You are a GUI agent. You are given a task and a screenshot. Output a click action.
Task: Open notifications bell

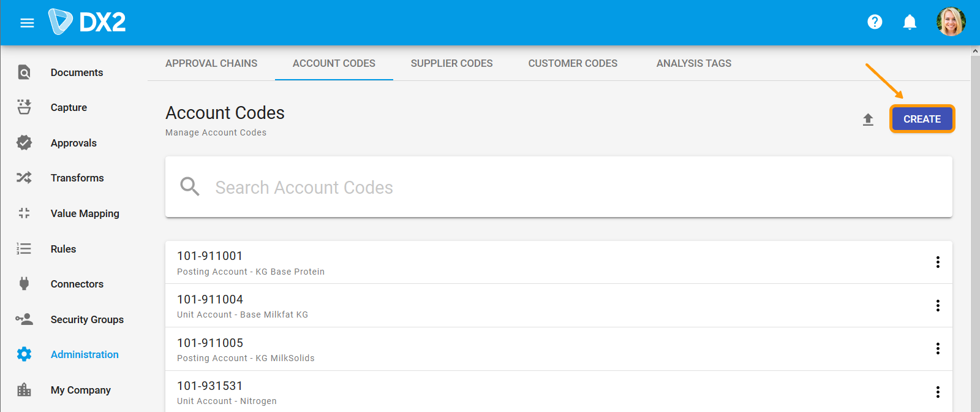click(910, 22)
